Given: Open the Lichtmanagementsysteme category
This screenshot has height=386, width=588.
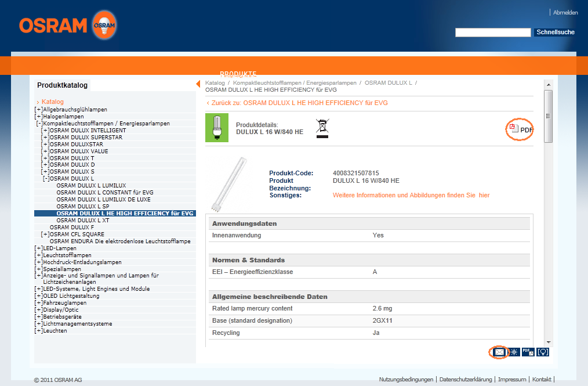Looking at the screenshot, I should [78, 324].
